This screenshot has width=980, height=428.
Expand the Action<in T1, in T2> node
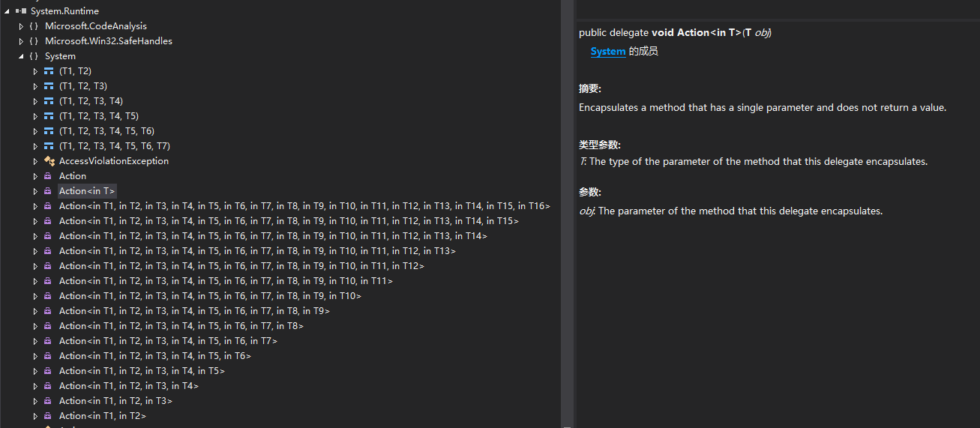(35, 416)
